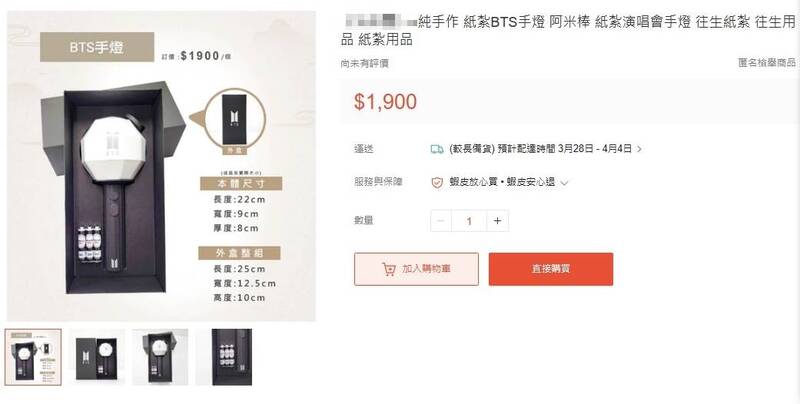Select the second thumbnail showing box and lightstick
Screen dimensions: 800x404
click(97, 357)
